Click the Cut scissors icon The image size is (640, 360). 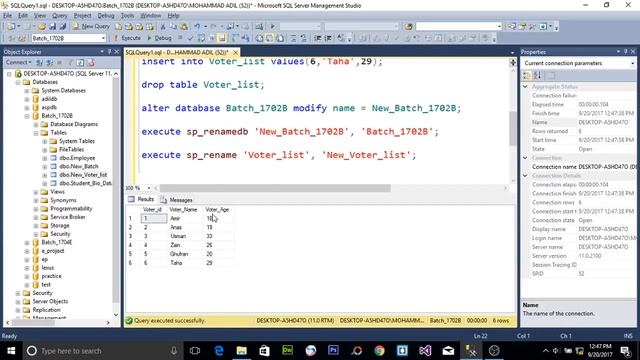[x=162, y=27]
